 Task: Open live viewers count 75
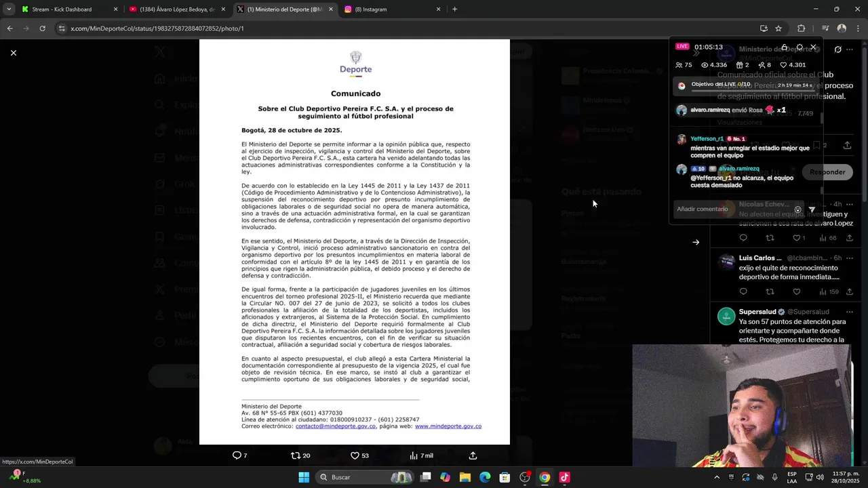[x=684, y=65]
